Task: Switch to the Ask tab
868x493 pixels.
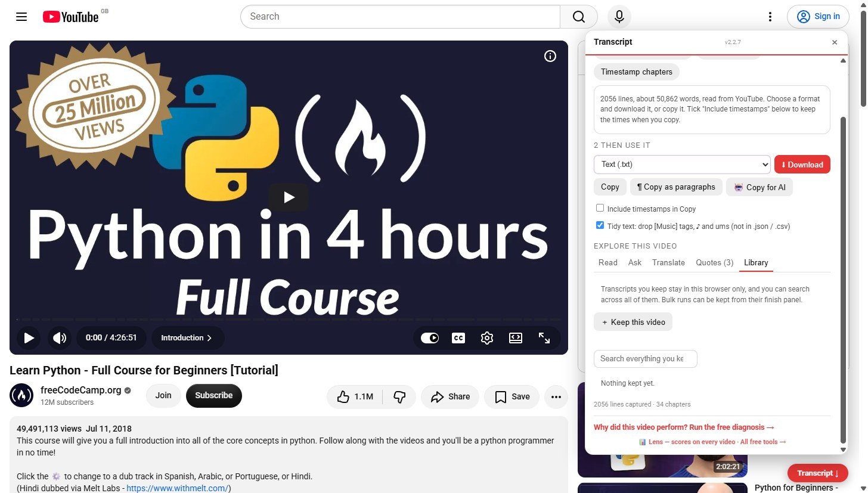Action: (x=635, y=263)
